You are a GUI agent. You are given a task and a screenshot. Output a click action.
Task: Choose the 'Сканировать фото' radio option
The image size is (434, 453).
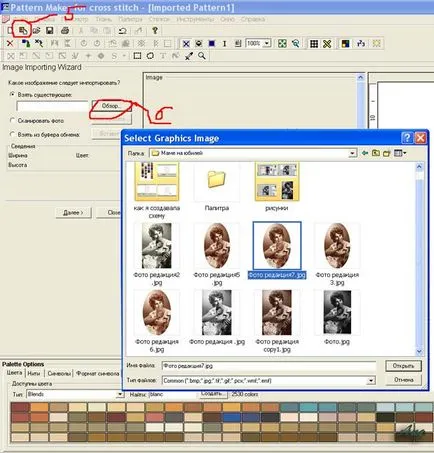(13, 120)
